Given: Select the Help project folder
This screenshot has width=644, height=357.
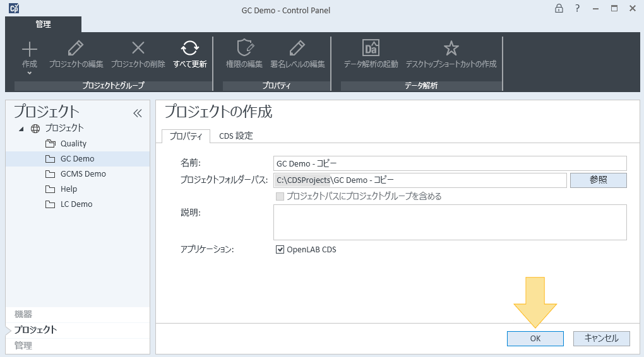Looking at the screenshot, I should (61, 189).
